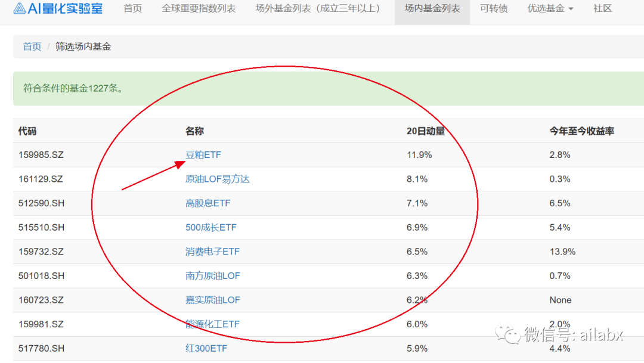The image size is (644, 363).
Task: Open the 消费电子ETF fund link
Action: (212, 252)
